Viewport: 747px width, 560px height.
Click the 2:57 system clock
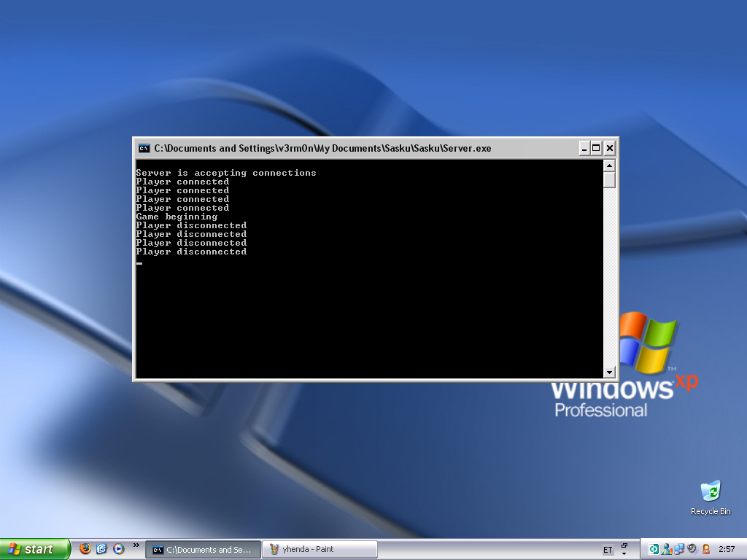pyautogui.click(x=727, y=550)
